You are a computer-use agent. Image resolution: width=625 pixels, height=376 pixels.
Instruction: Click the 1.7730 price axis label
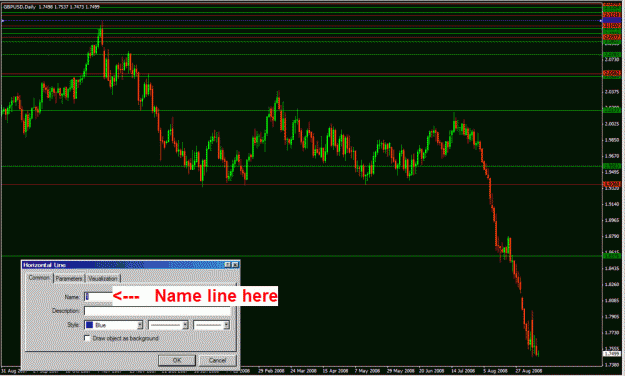click(612, 333)
